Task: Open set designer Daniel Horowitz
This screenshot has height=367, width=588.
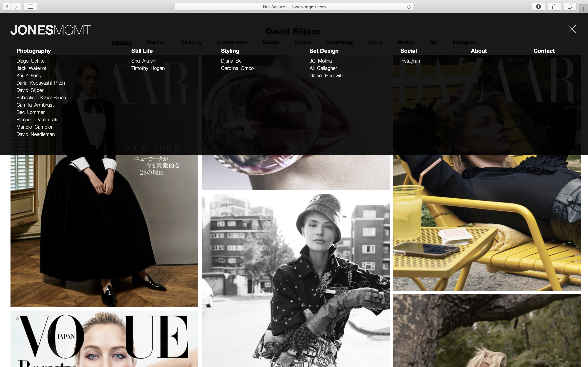Action: 326,75
